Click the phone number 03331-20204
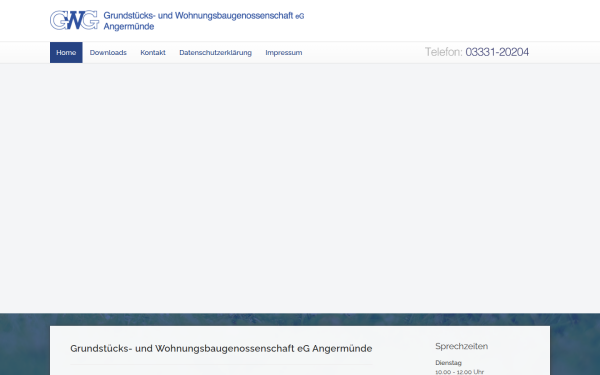 tap(497, 52)
